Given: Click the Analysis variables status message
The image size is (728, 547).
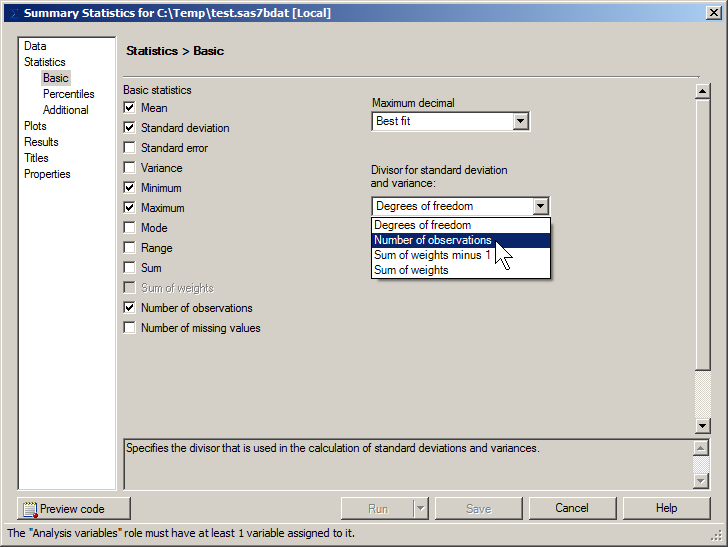Looking at the screenshot, I should pos(181,533).
